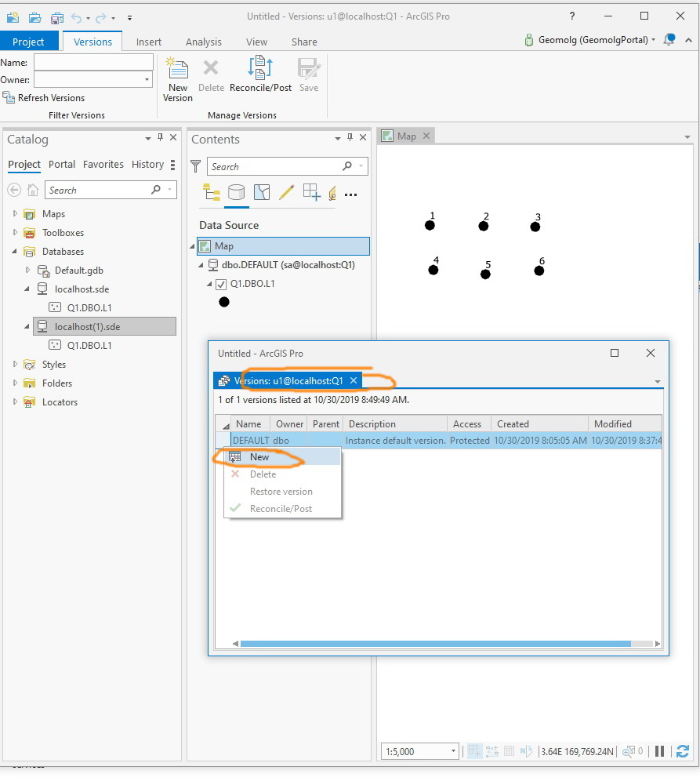Collapse the ribbon with the chevron
Screen dimensions: 700x781
[x=688, y=40]
